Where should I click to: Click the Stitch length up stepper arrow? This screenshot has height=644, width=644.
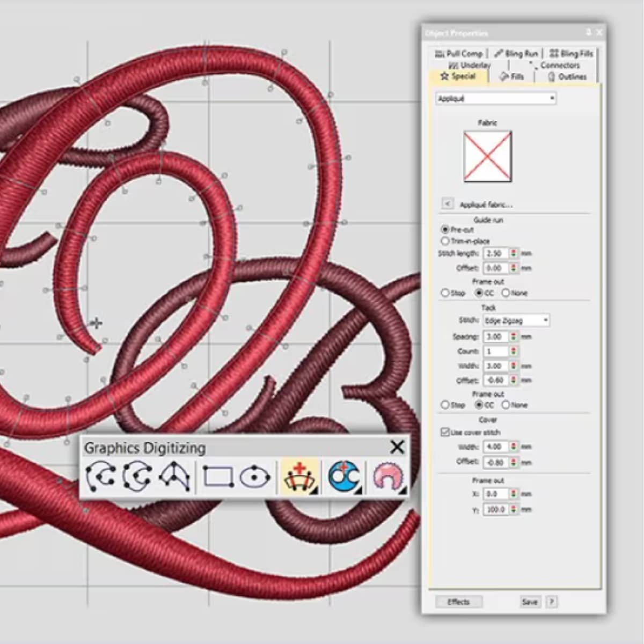point(515,251)
